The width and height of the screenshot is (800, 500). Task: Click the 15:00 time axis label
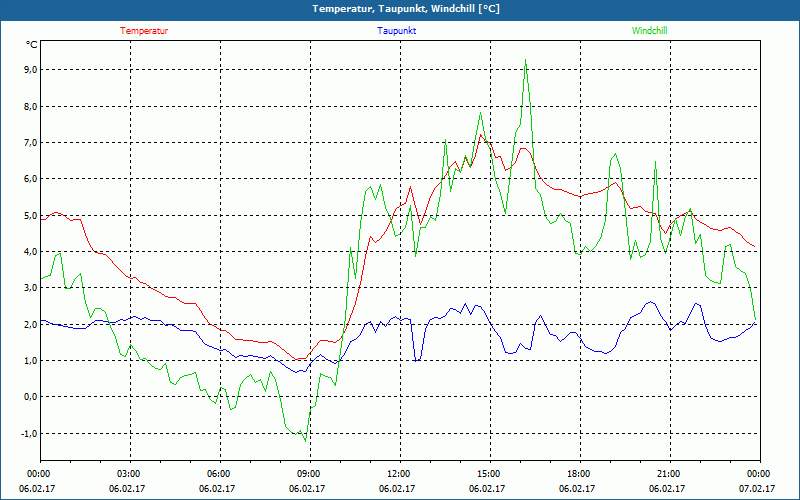pyautogui.click(x=490, y=473)
